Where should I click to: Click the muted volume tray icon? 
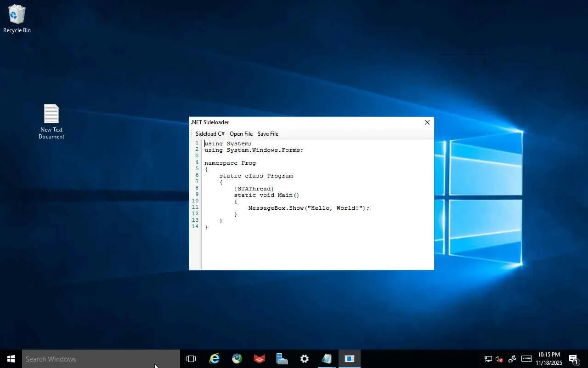click(500, 359)
